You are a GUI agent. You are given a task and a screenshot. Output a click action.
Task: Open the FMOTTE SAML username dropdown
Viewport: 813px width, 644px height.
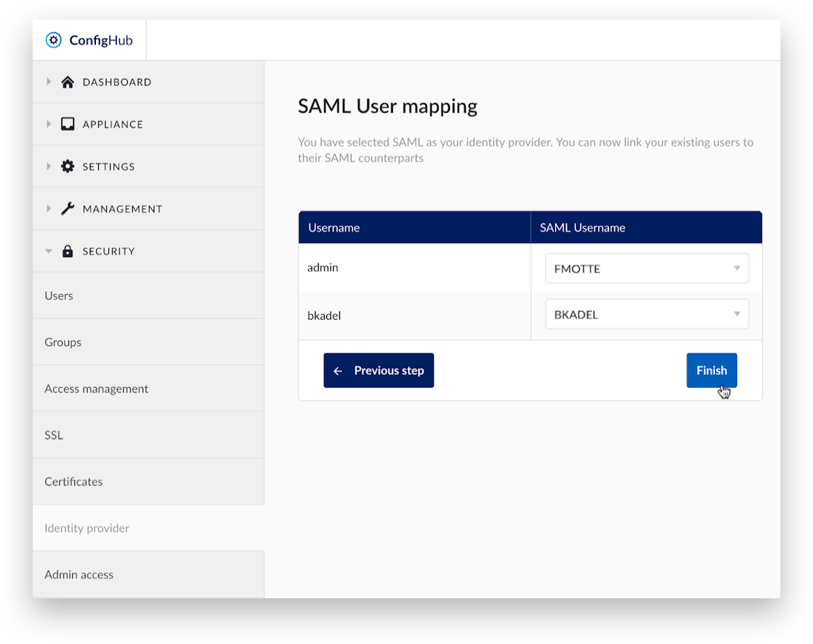coord(646,268)
